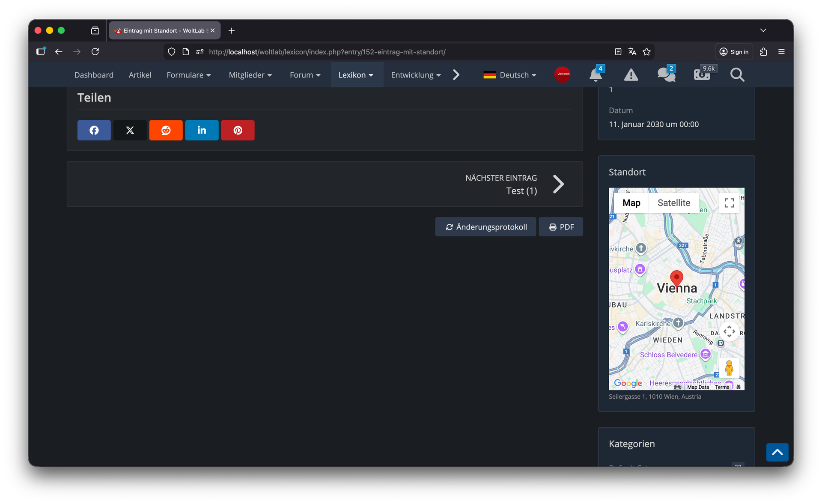The width and height of the screenshot is (822, 504).
Task: Open moderation warning triangle icon
Action: 631,75
